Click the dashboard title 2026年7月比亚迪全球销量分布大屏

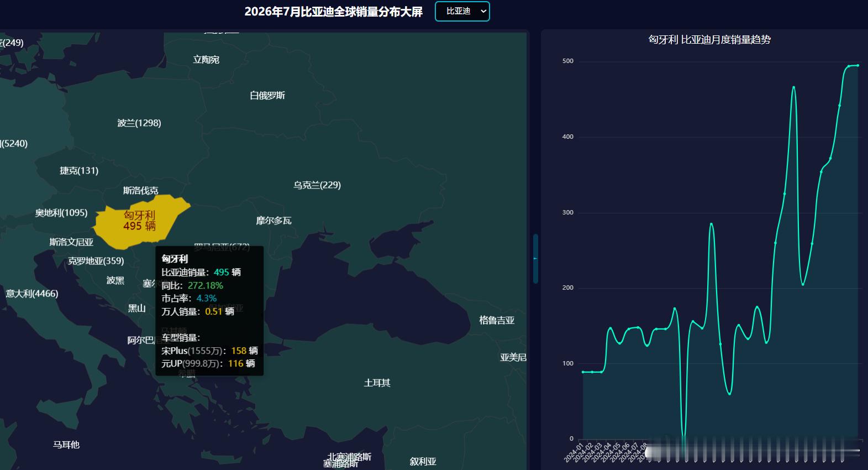pyautogui.click(x=334, y=12)
